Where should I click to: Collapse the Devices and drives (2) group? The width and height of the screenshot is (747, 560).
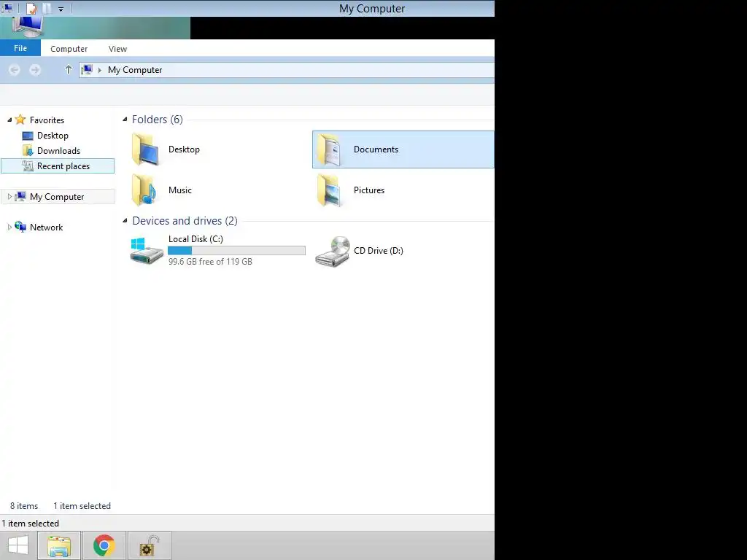(125, 220)
